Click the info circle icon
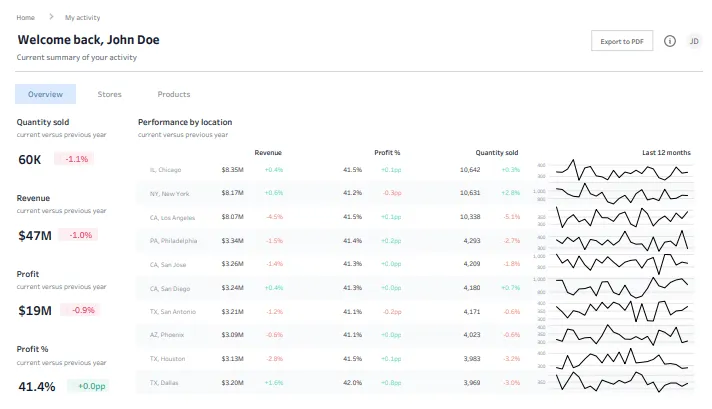Viewport: 712px width, 409px height. (670, 41)
